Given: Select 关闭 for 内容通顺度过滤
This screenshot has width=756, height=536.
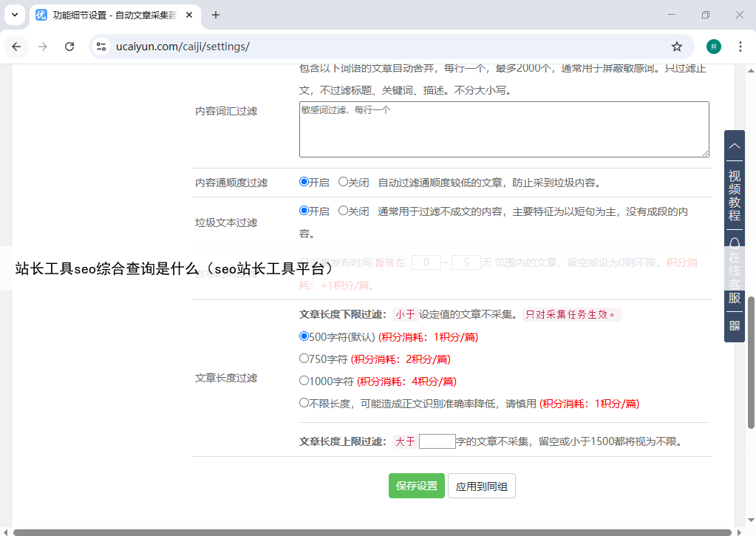Looking at the screenshot, I should [343, 182].
